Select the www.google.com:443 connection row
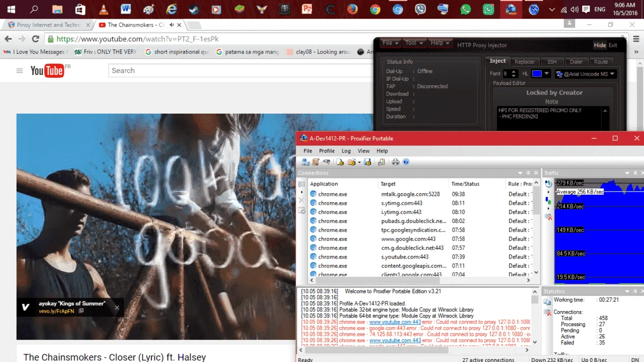Image resolution: width=644 pixels, height=362 pixels. pyautogui.click(x=421, y=239)
